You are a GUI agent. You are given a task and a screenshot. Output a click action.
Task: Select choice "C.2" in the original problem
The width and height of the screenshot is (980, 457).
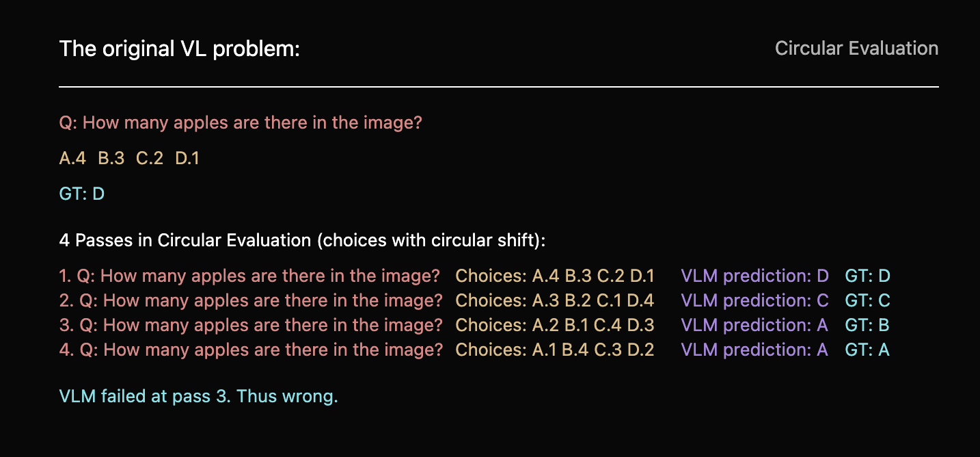(x=150, y=159)
